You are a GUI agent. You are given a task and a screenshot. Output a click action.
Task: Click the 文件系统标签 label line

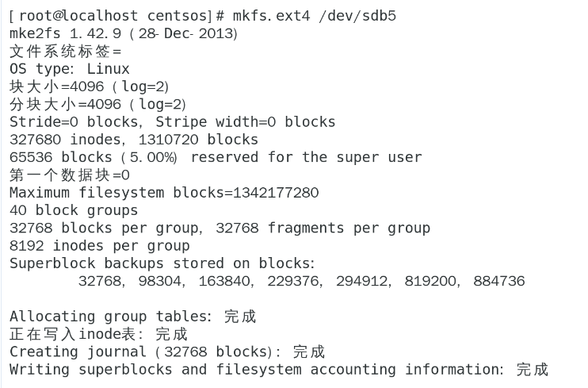[65, 52]
